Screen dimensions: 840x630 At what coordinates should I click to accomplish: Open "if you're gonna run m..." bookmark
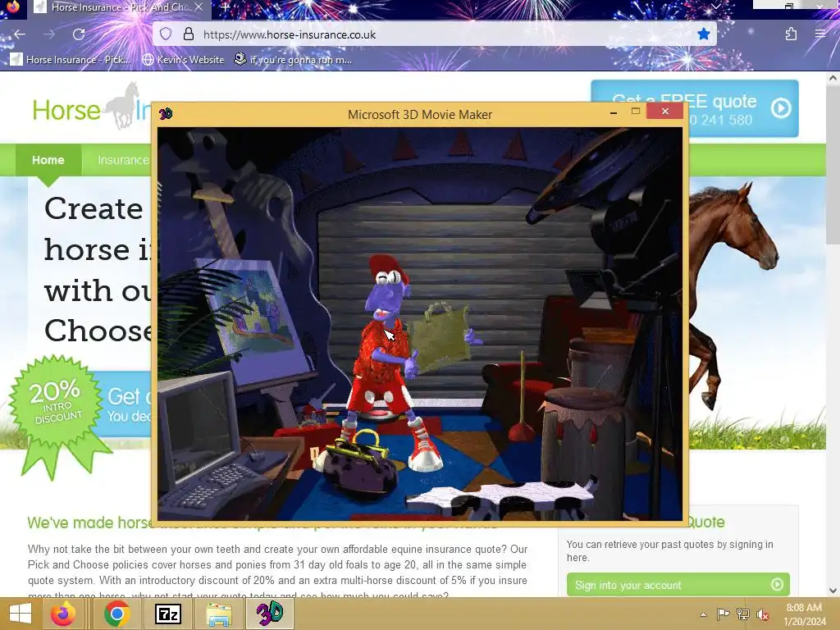pyautogui.click(x=293, y=59)
